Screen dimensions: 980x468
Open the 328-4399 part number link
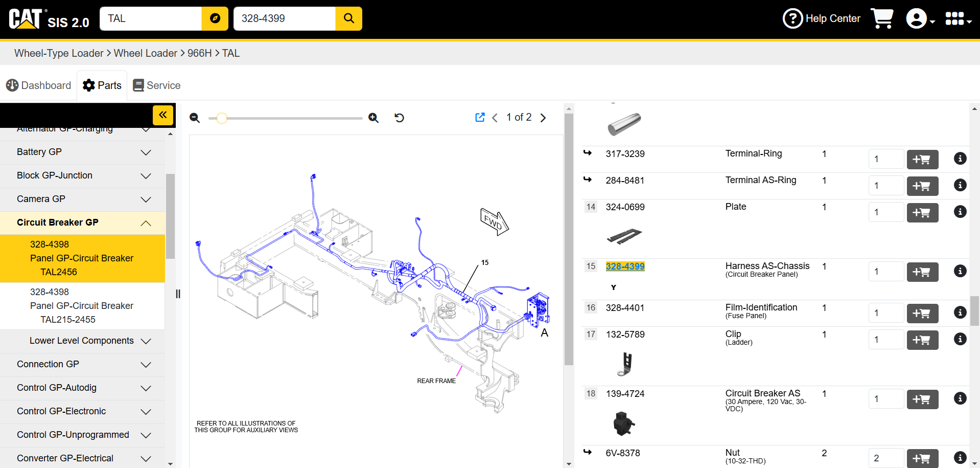pos(625,266)
